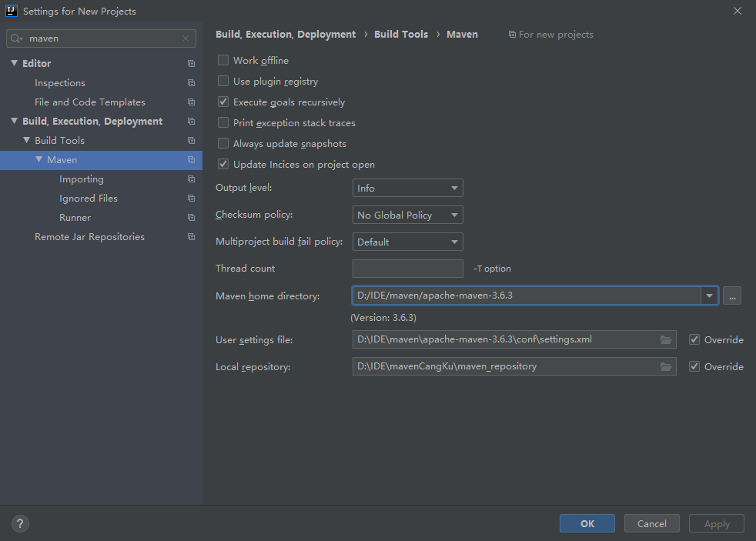The height and width of the screenshot is (541, 756).
Task: Uncheck Update Indices on project open
Action: pyautogui.click(x=223, y=164)
